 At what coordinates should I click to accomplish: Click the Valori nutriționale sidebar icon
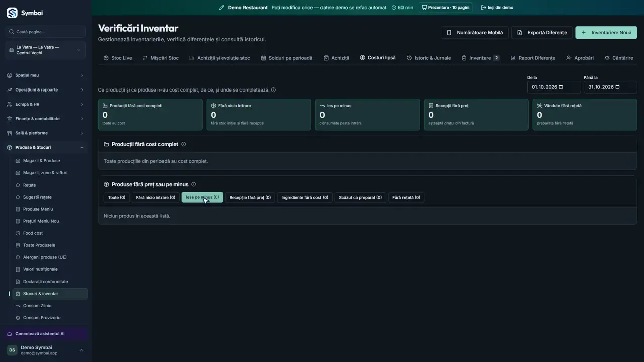pyautogui.click(x=18, y=269)
